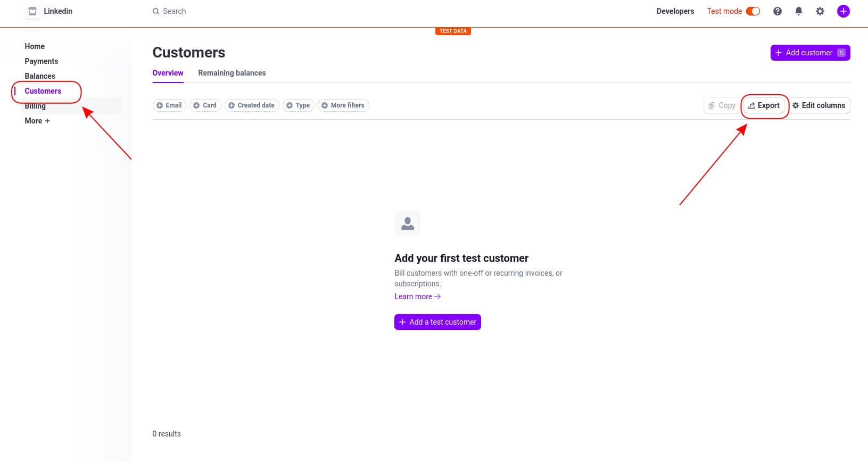Add the Email filter
This screenshot has width=868, height=462.
[x=169, y=105]
